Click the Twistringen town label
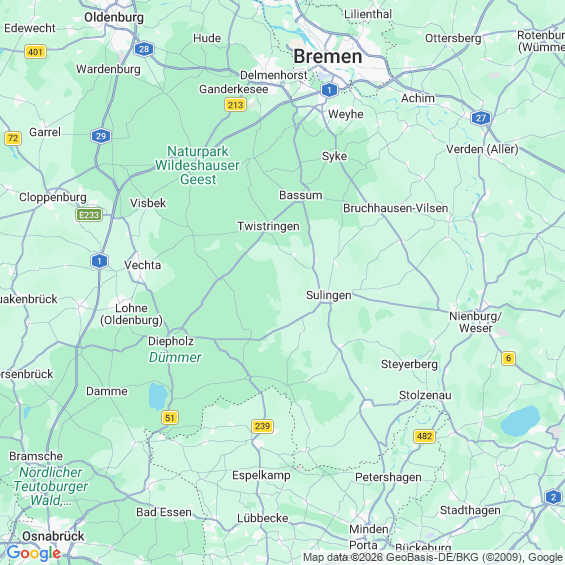 click(268, 226)
